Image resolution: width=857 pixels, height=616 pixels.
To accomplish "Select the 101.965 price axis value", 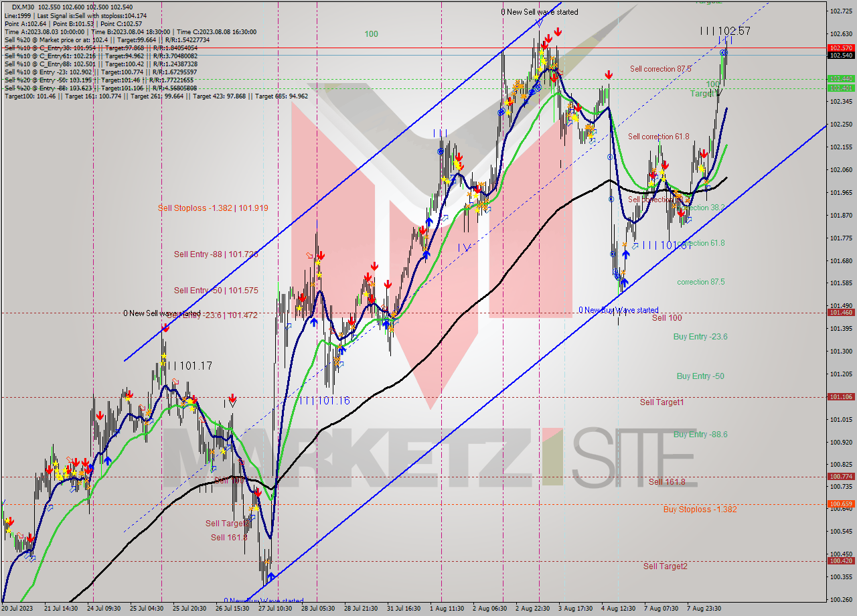I will coord(841,193).
